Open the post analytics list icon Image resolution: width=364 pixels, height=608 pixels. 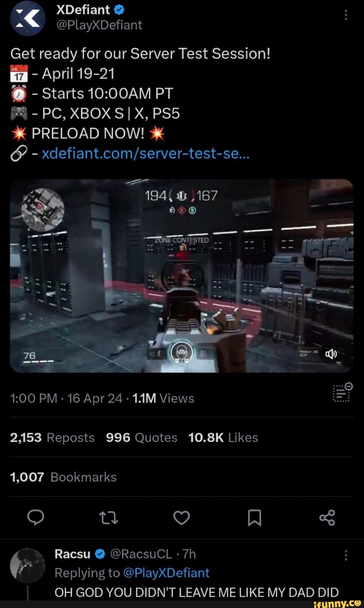(342, 393)
